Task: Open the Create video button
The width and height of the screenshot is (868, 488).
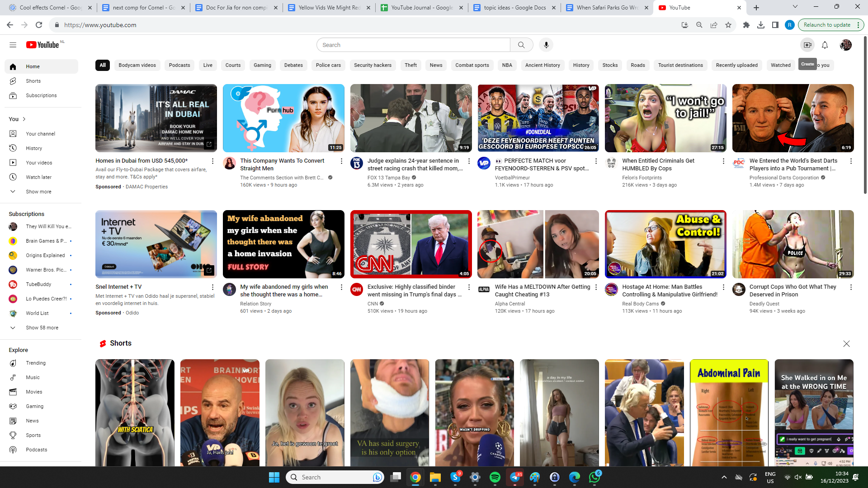Action: pyautogui.click(x=807, y=45)
